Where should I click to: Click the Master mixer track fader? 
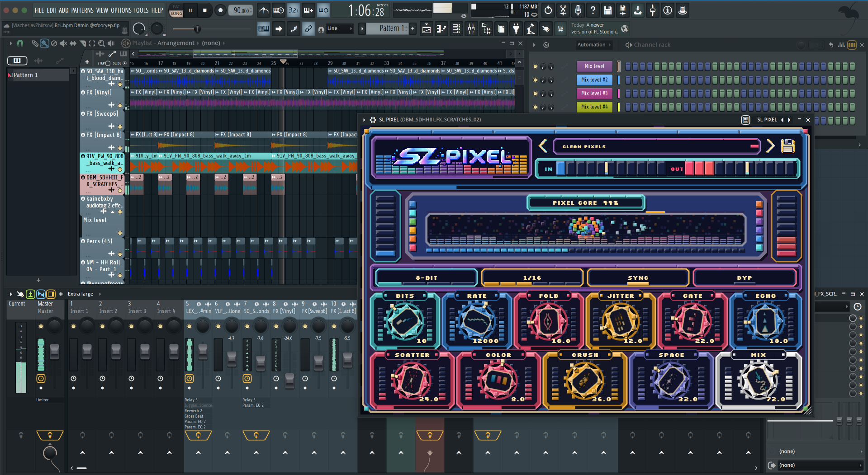coord(54,352)
